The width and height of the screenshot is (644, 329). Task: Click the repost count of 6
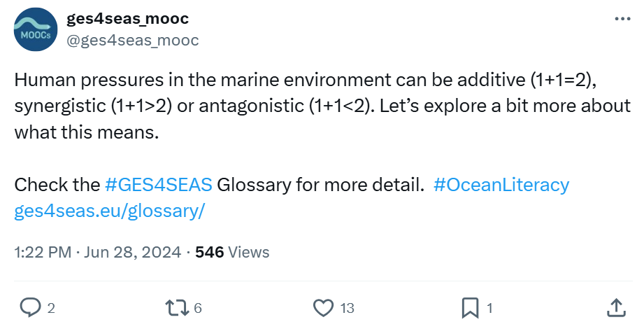(x=198, y=308)
